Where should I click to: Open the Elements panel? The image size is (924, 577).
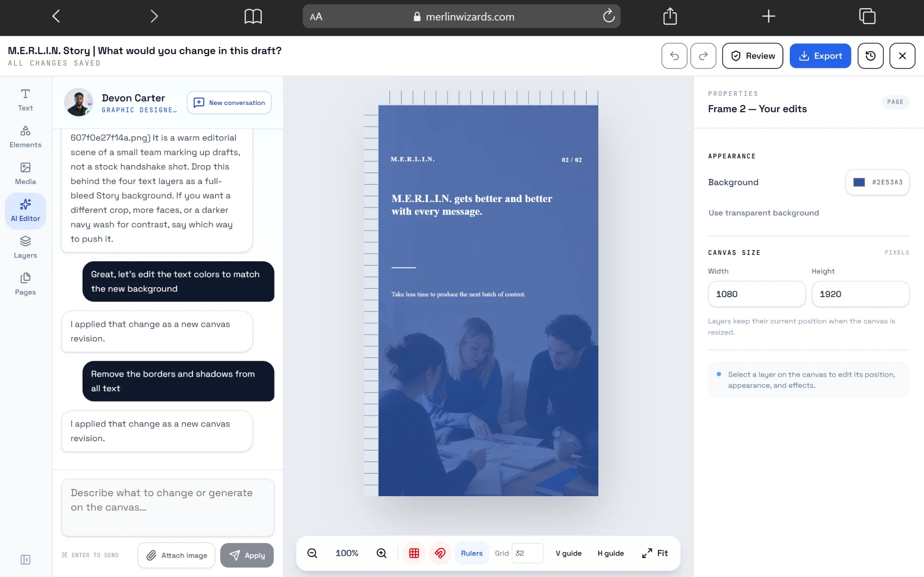[x=25, y=137]
